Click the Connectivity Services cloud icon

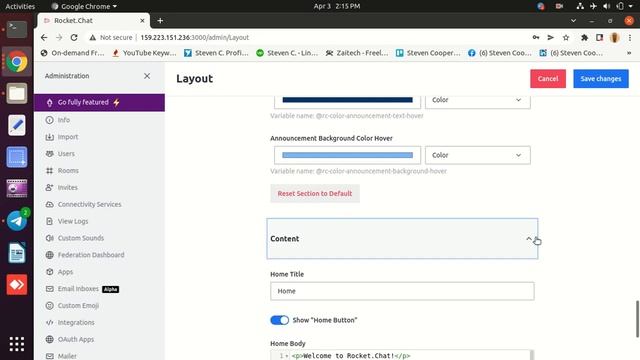tap(49, 204)
